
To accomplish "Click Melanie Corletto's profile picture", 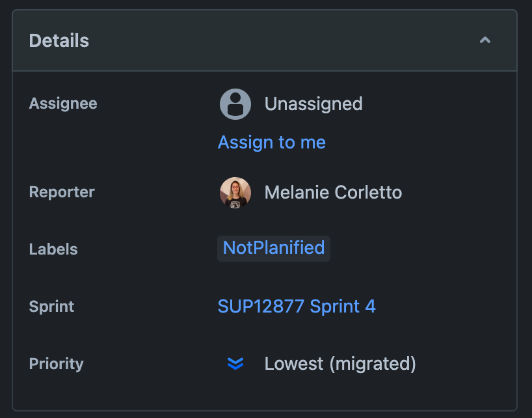I will pos(235,193).
